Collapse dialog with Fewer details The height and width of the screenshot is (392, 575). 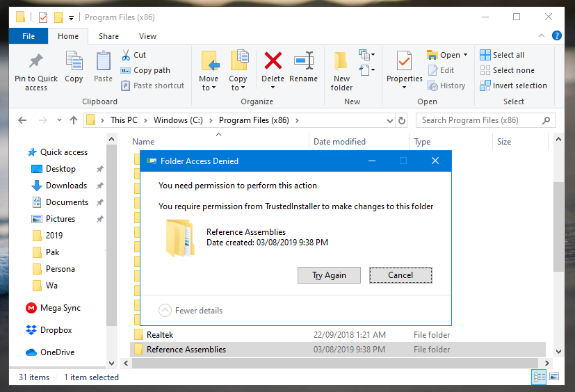coord(191,311)
